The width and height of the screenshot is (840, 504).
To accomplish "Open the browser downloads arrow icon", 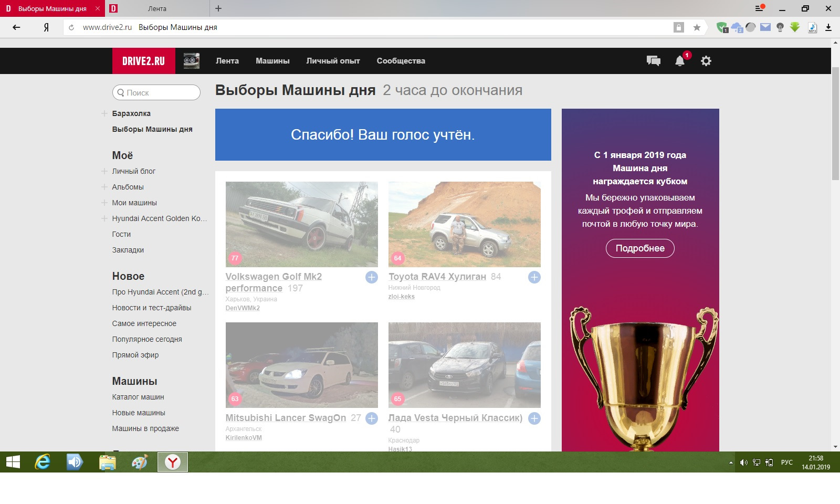I will tap(828, 27).
